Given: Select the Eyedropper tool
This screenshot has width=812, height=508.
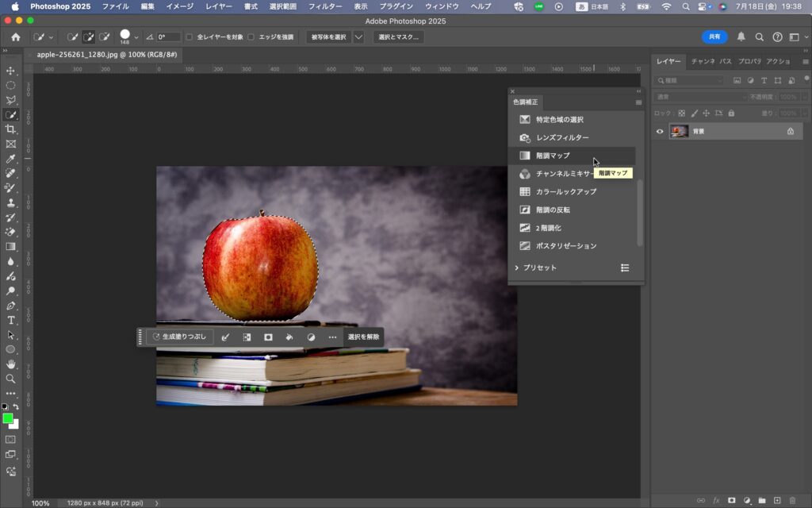Looking at the screenshot, I should 10,159.
